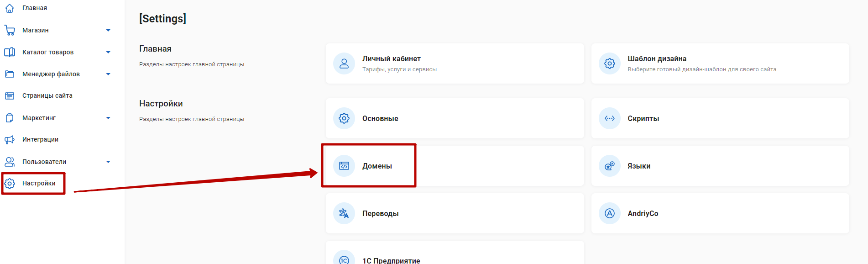
Task: Click the globe icon on Языки card
Action: tap(610, 166)
